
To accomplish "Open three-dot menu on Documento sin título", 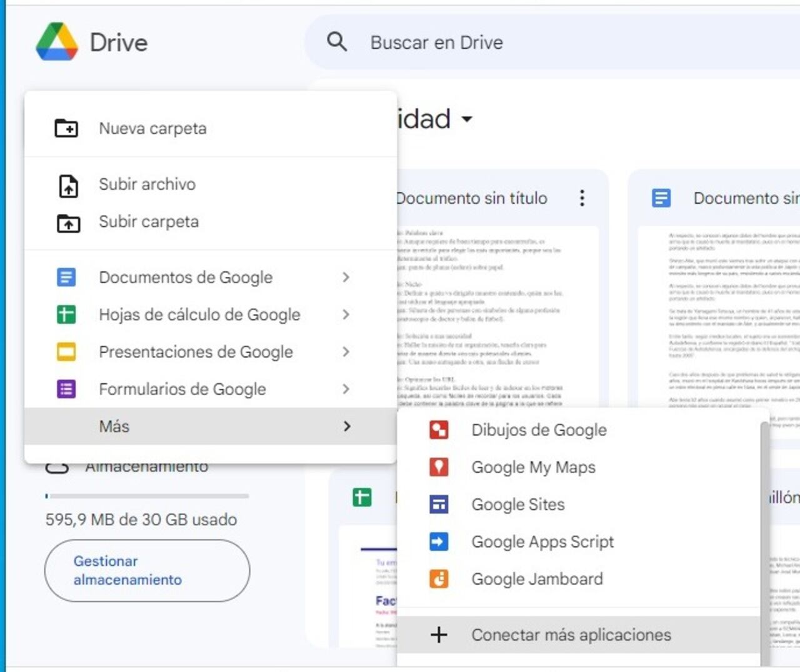I will (x=582, y=198).
